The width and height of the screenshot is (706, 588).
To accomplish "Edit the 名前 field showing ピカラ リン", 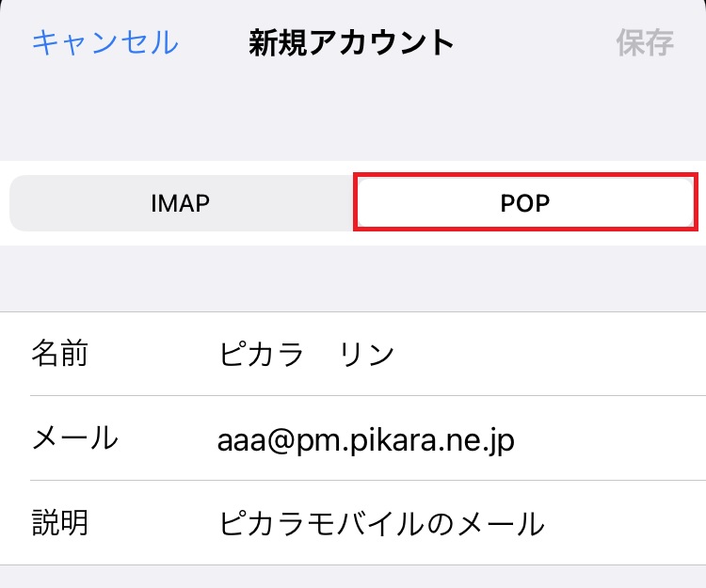I will pos(307,355).
